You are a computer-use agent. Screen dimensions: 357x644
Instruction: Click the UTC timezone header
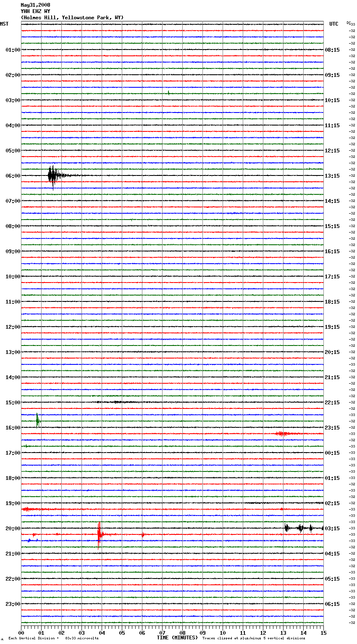click(x=333, y=24)
